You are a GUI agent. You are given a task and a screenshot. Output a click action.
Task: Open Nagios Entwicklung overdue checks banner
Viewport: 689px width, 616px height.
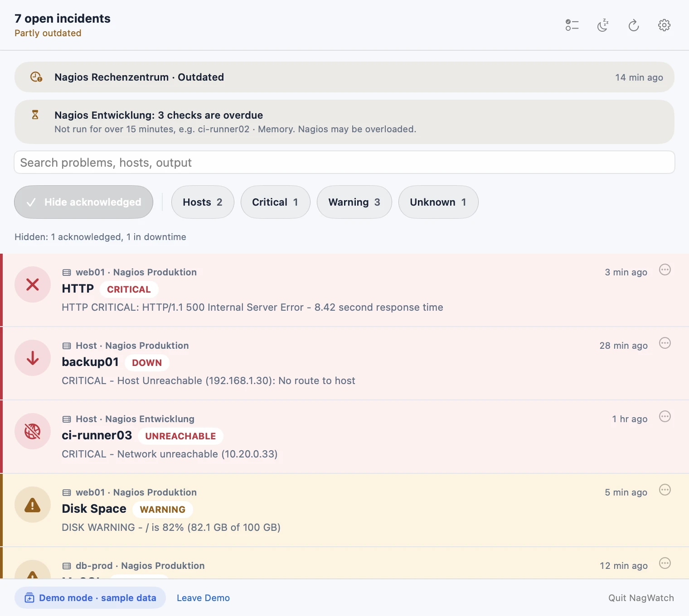point(344,122)
